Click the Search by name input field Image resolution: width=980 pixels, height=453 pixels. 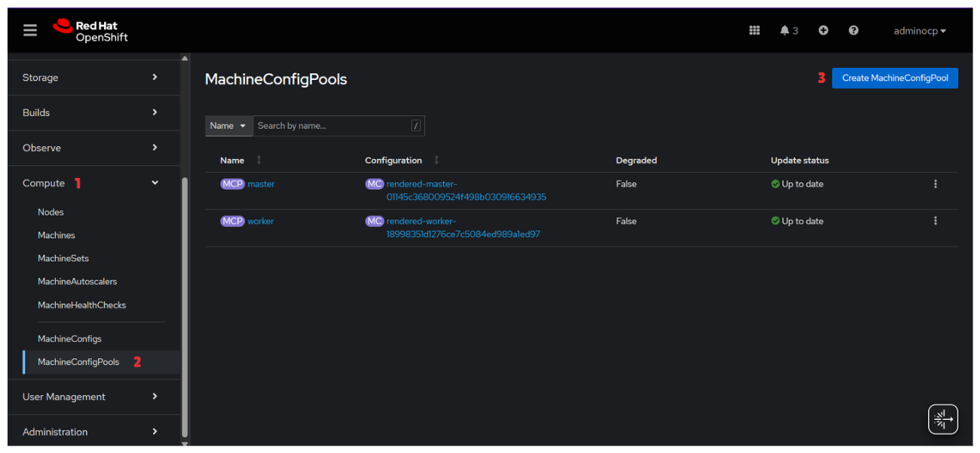pos(332,126)
